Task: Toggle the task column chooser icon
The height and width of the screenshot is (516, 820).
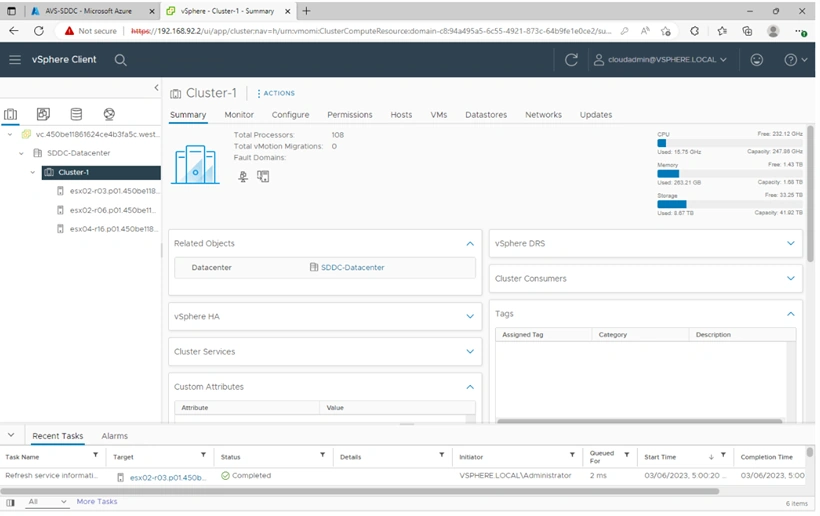Action: 10,502
